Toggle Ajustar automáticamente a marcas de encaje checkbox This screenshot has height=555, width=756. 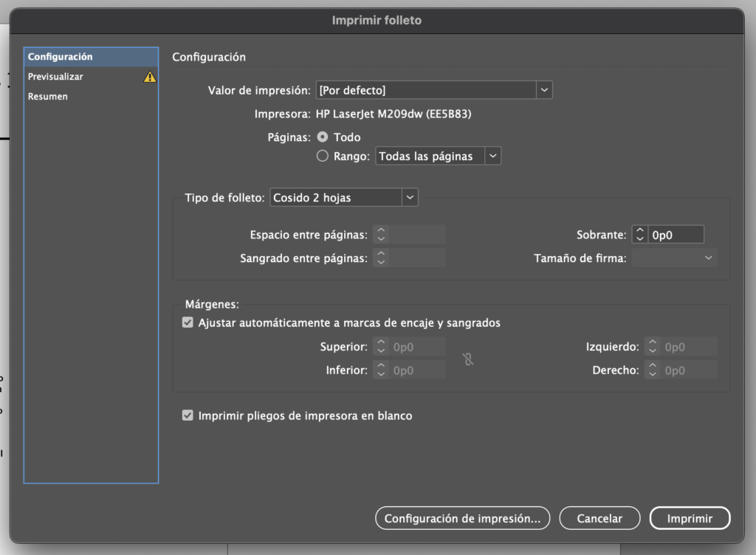coord(188,323)
